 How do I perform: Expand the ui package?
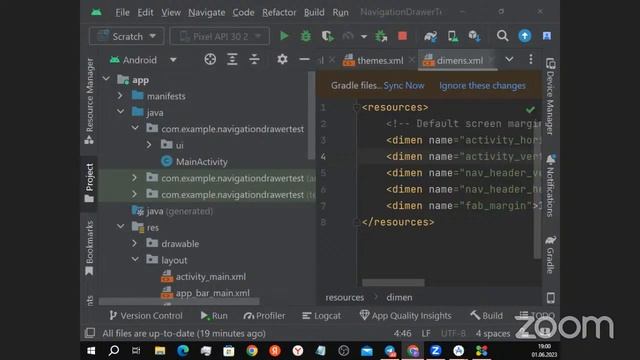tap(149, 145)
